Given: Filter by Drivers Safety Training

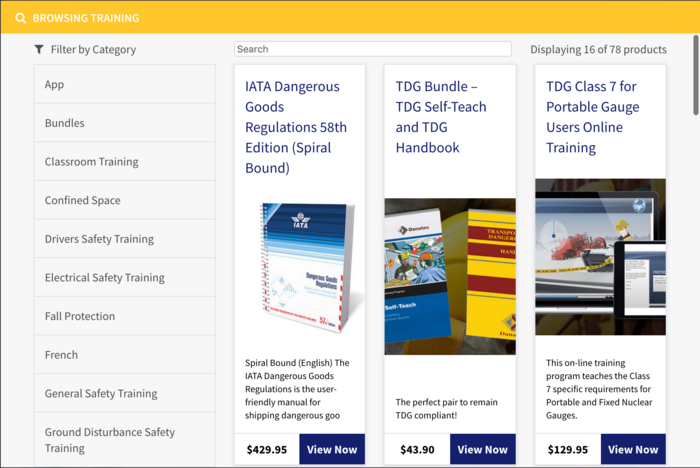Looking at the screenshot, I should click(125, 239).
